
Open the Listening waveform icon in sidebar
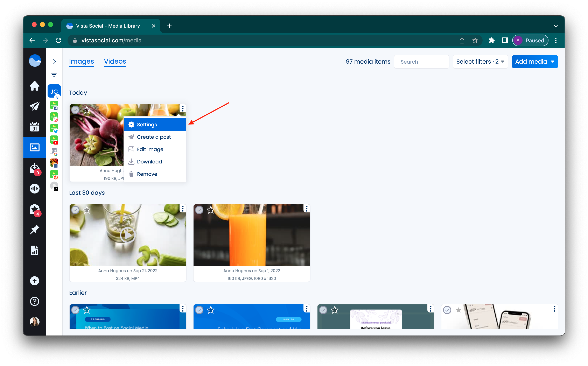[35, 189]
